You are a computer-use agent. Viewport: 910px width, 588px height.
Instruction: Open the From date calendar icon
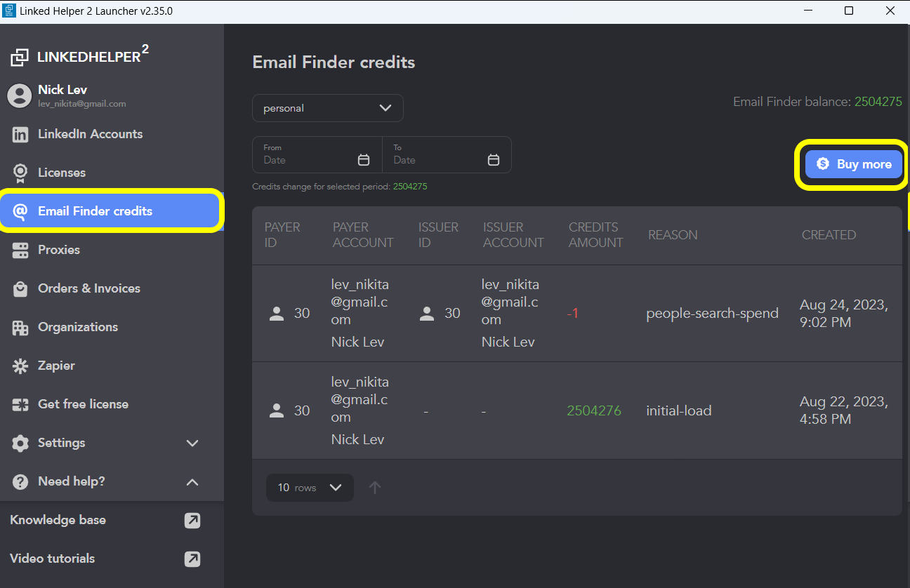click(364, 159)
